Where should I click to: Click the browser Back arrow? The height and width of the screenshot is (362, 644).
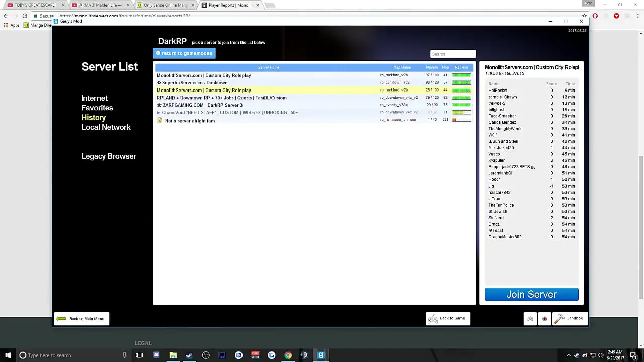point(6,16)
